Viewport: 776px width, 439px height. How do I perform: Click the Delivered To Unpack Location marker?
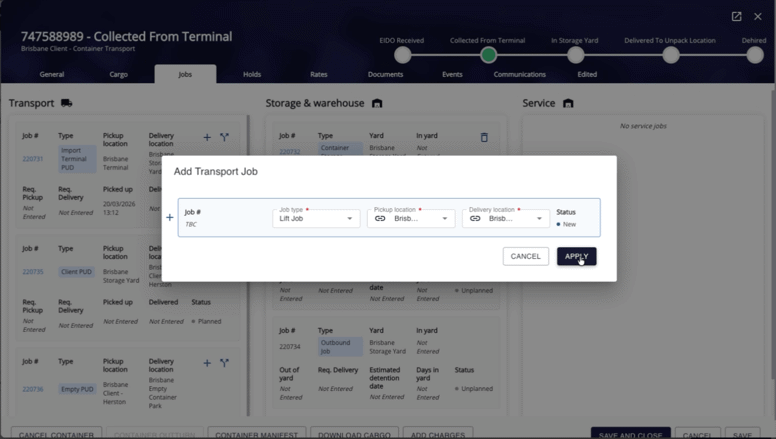[671, 55]
